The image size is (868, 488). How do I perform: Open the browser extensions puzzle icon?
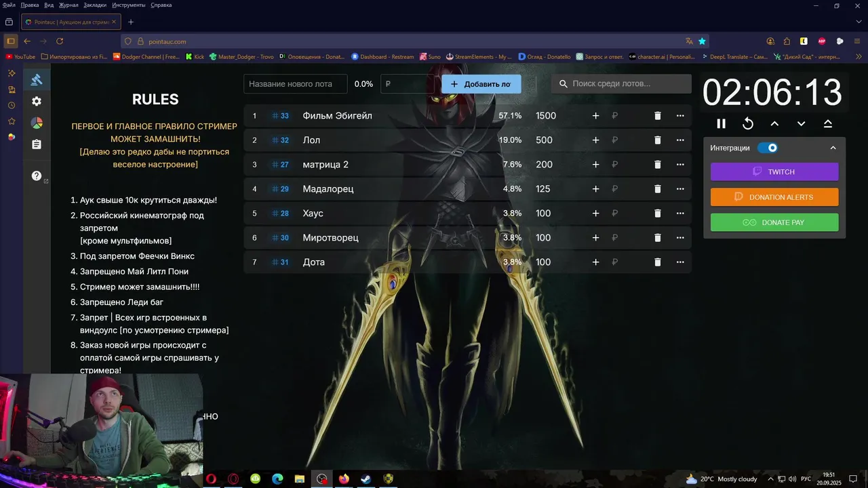pyautogui.click(x=787, y=41)
